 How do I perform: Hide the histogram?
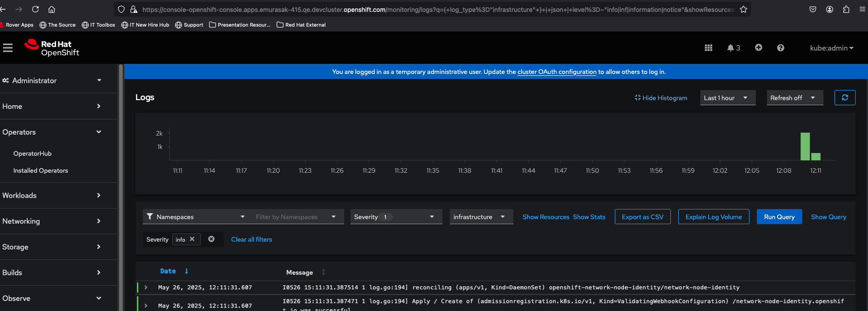pyautogui.click(x=661, y=98)
